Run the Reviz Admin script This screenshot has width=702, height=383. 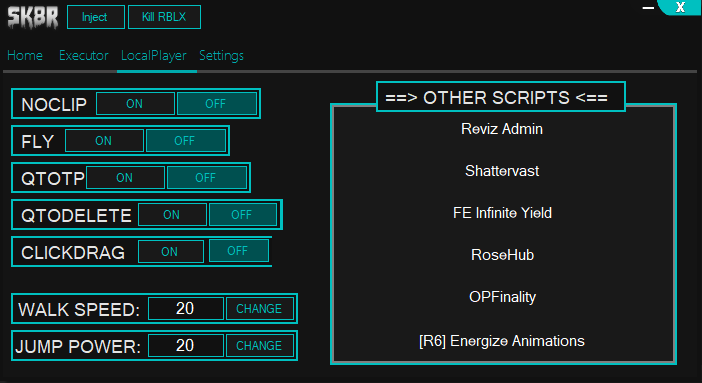click(x=502, y=129)
